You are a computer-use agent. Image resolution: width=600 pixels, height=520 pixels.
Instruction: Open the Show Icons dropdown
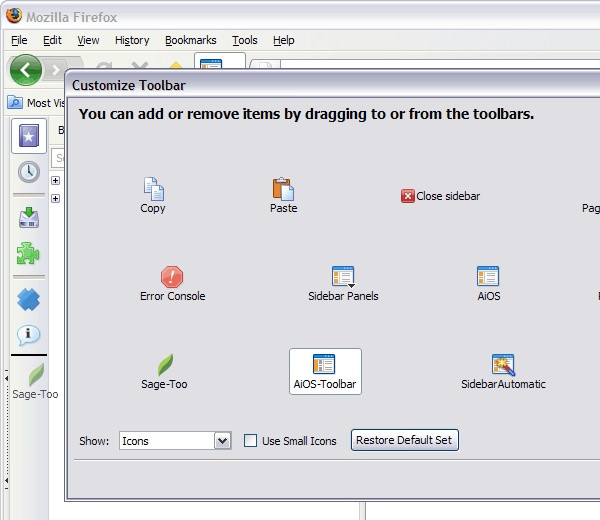pyautogui.click(x=175, y=441)
